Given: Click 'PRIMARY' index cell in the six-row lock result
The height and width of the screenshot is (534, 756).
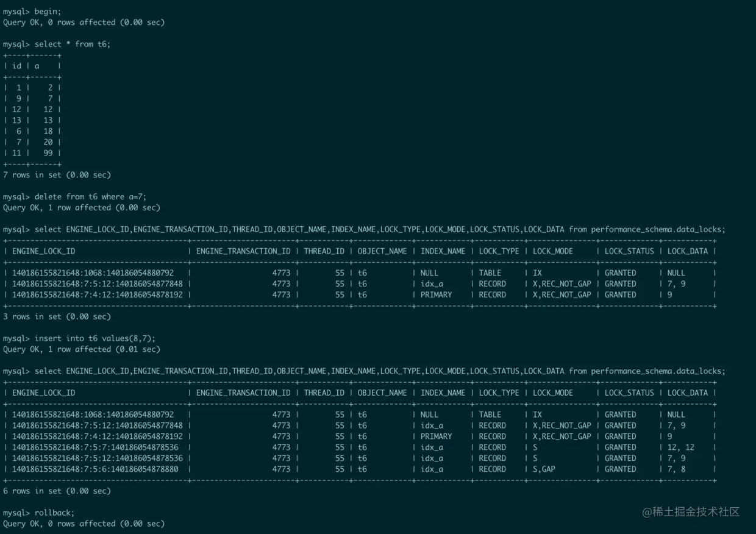Looking at the screenshot, I should (x=437, y=436).
